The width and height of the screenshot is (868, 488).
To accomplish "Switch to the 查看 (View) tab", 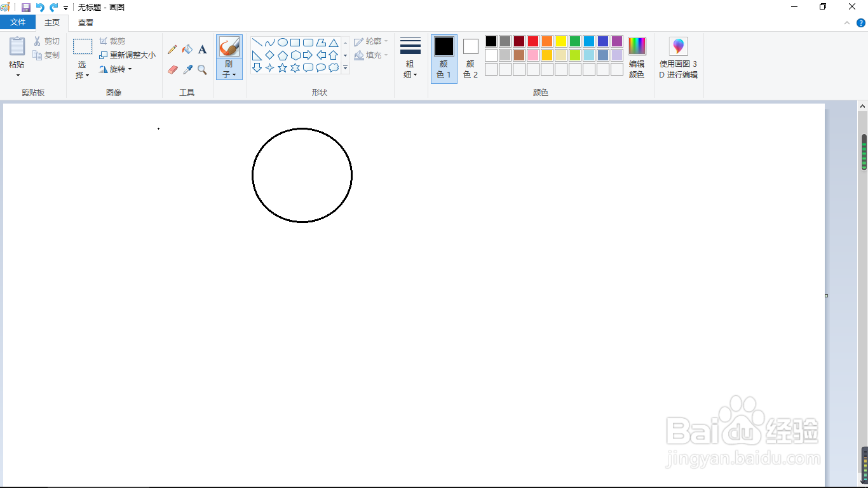I will point(86,22).
